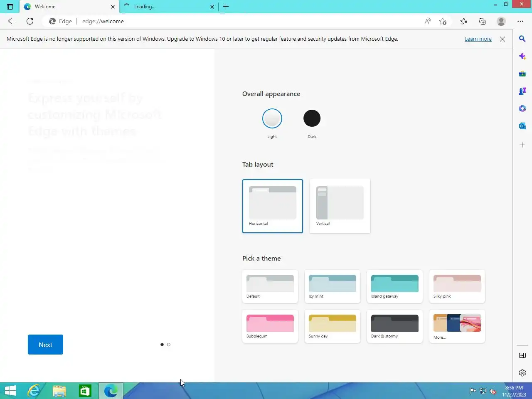
Task: Open the Windows Start button
Action: (10, 391)
